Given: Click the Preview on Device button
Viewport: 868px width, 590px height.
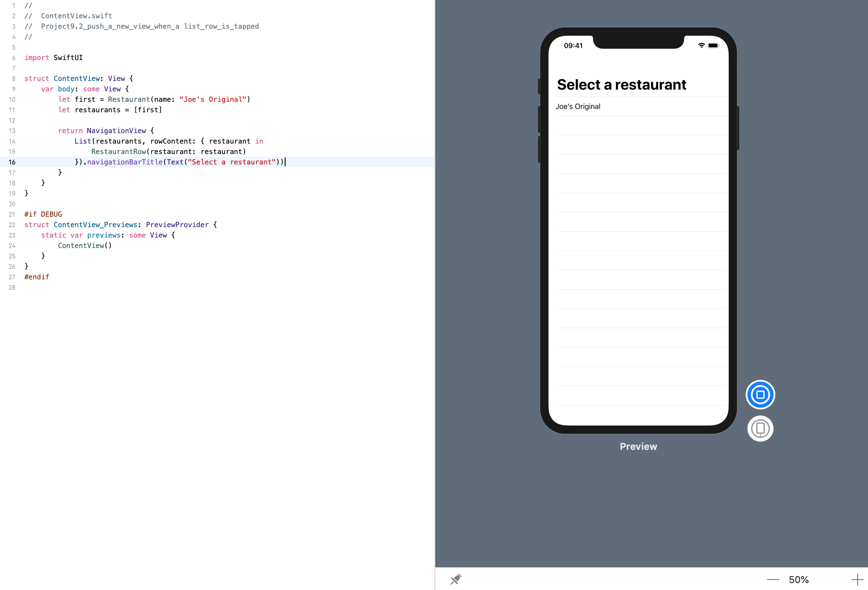Looking at the screenshot, I should 760,429.
